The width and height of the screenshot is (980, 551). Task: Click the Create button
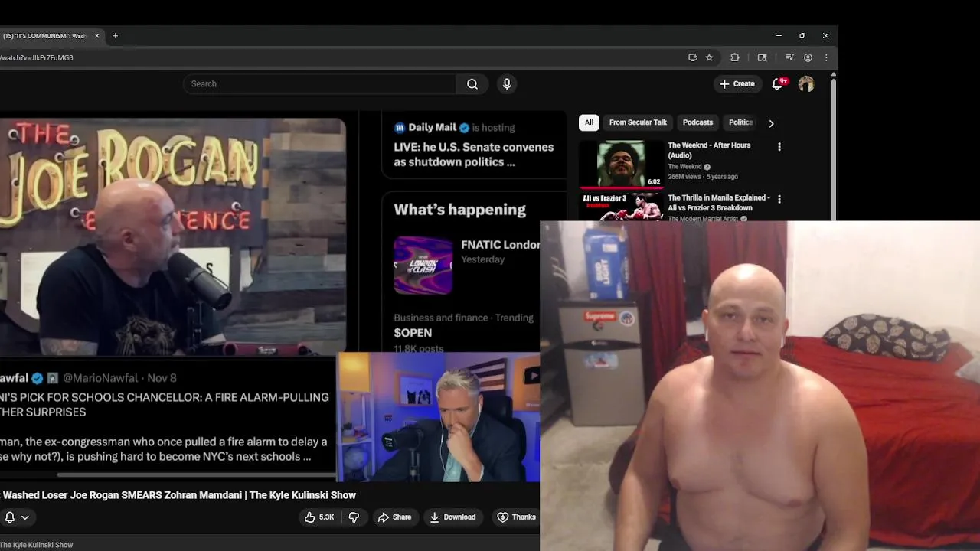coord(737,84)
